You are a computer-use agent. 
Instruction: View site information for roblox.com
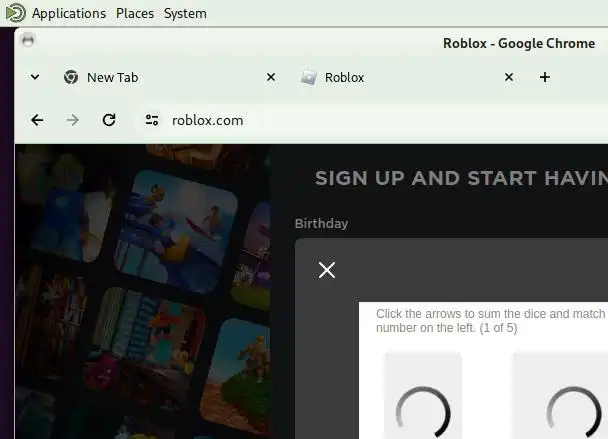pos(152,120)
